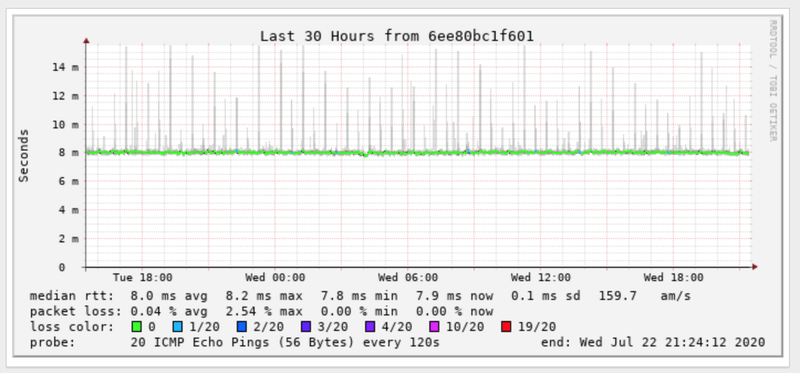800x373 pixels.
Task: Click the blue 2/20 loss color swatch
Action: pos(242,327)
